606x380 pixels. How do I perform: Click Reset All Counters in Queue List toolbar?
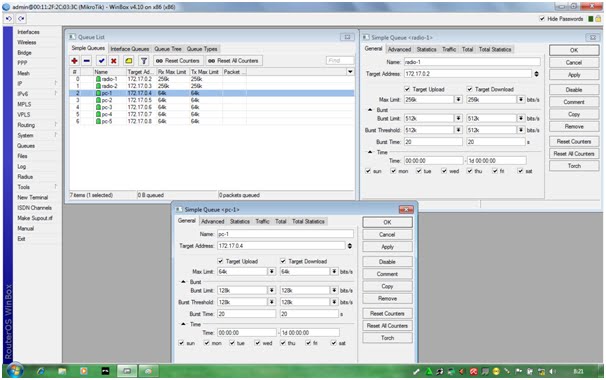[x=234, y=61]
